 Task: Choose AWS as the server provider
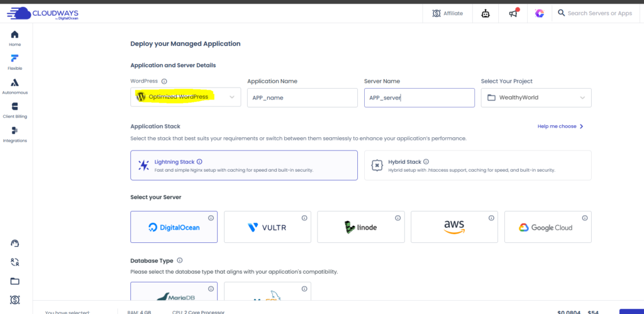[453, 227]
